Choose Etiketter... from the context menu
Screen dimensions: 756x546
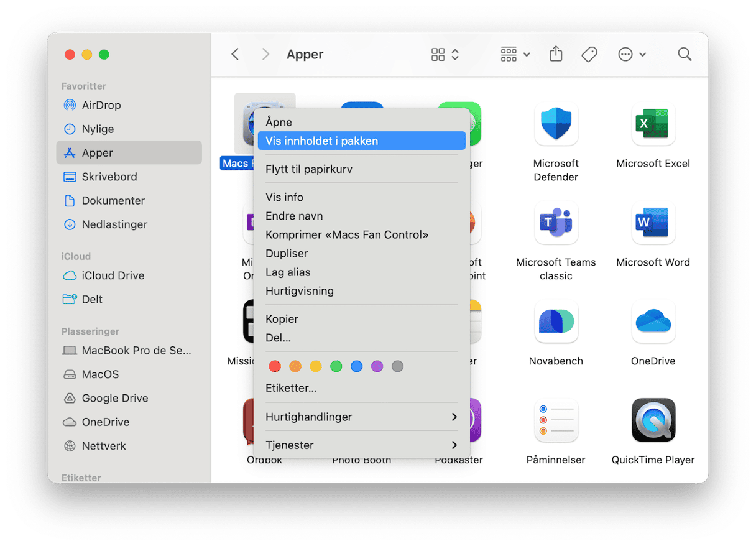361,388
